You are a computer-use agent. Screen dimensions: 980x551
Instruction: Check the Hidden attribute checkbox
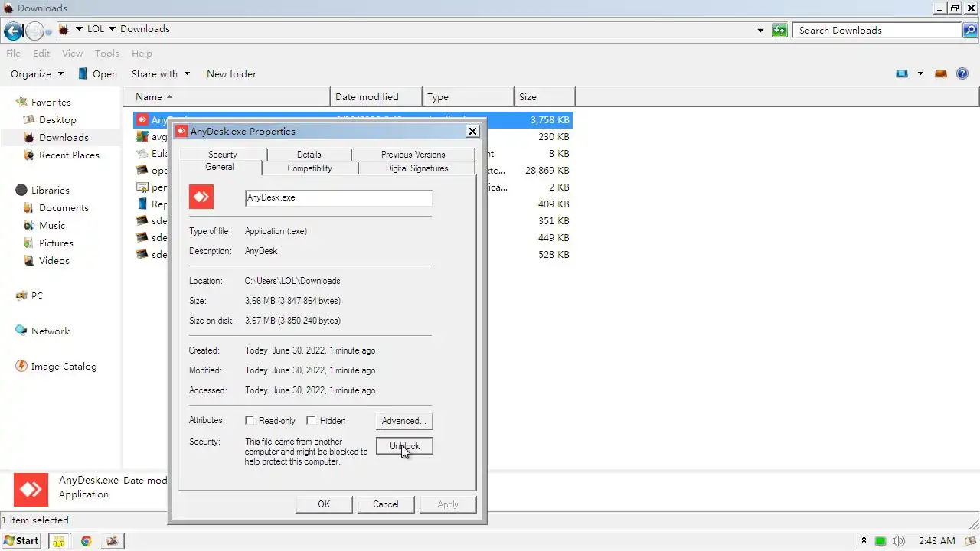click(x=311, y=420)
